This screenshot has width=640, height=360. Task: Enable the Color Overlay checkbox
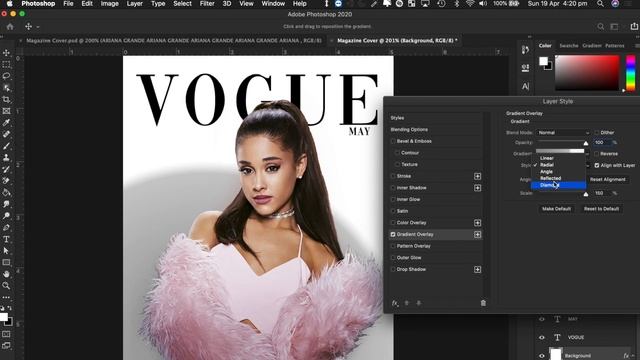(x=393, y=223)
